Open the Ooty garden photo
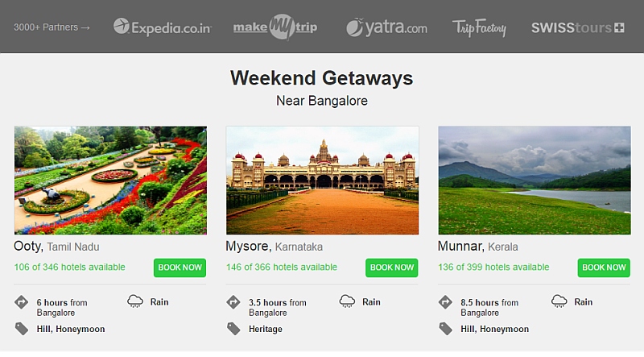The width and height of the screenshot is (644, 357). tap(110, 180)
